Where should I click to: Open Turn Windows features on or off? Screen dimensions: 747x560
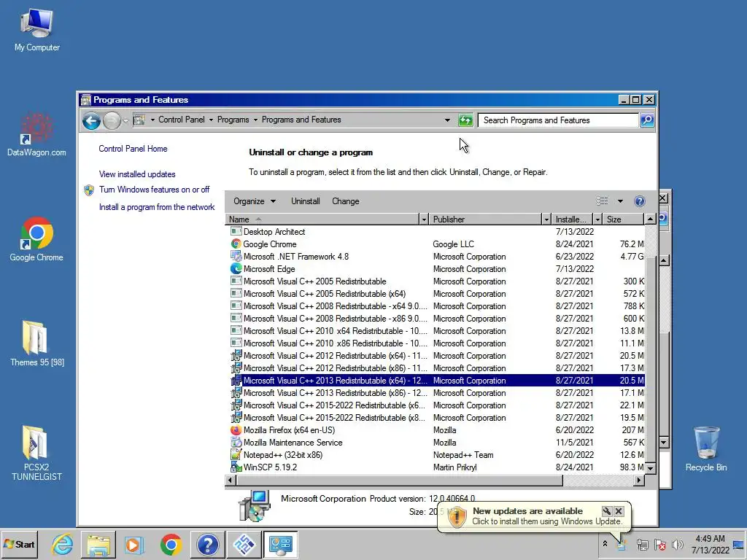click(155, 190)
